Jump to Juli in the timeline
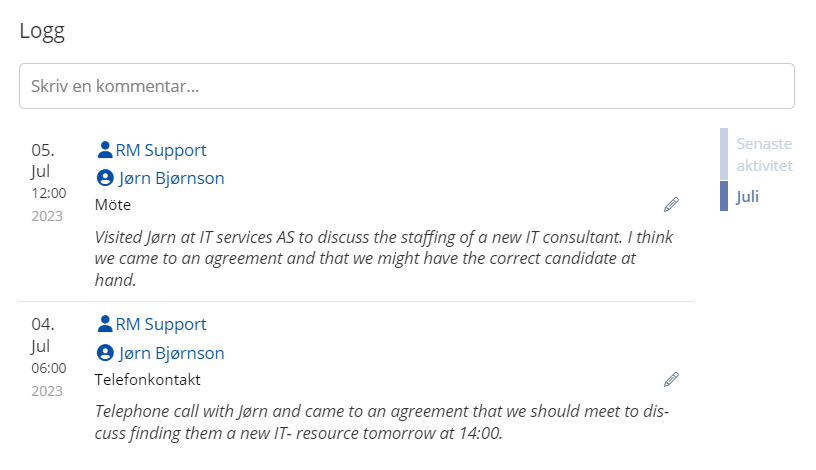This screenshot has height=470, width=816. click(748, 197)
